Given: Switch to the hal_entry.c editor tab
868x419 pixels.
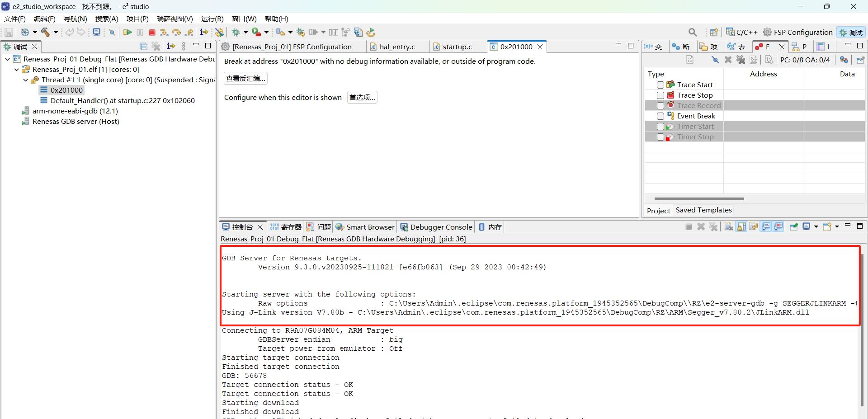Looking at the screenshot, I should coord(397,47).
